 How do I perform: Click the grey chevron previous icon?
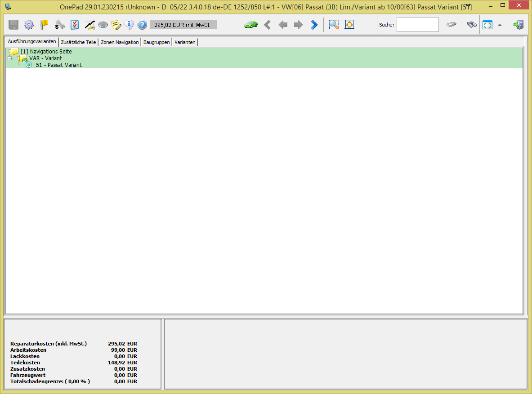point(268,25)
